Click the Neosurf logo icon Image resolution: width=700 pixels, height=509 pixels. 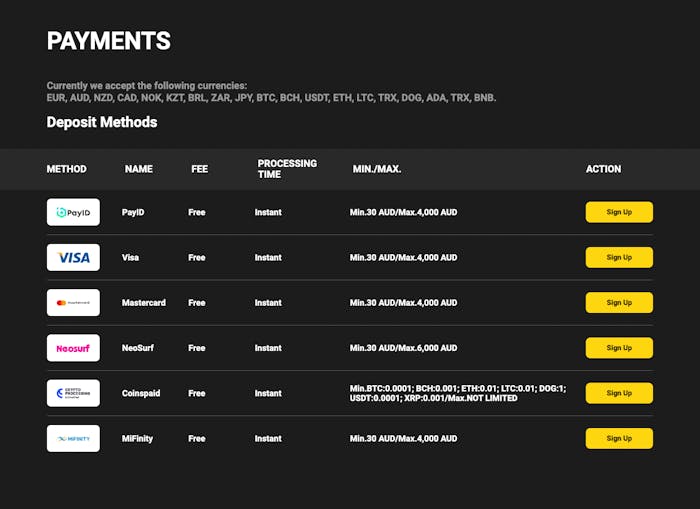click(73, 348)
